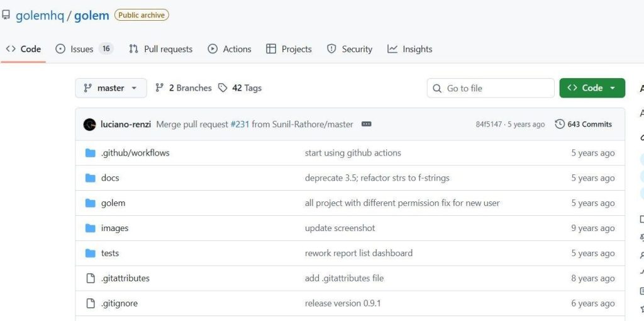Open the master branch dropdown
Viewport: 644px width, 321px height.
tap(111, 88)
